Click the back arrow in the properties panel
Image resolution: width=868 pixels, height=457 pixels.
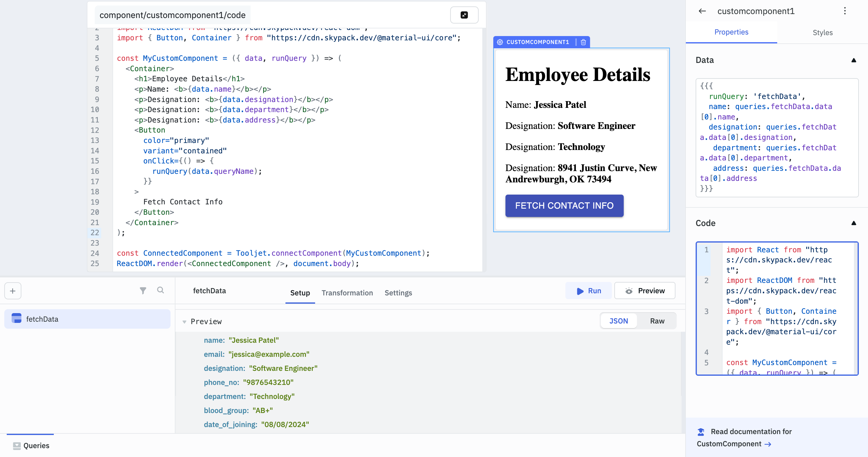click(x=702, y=11)
